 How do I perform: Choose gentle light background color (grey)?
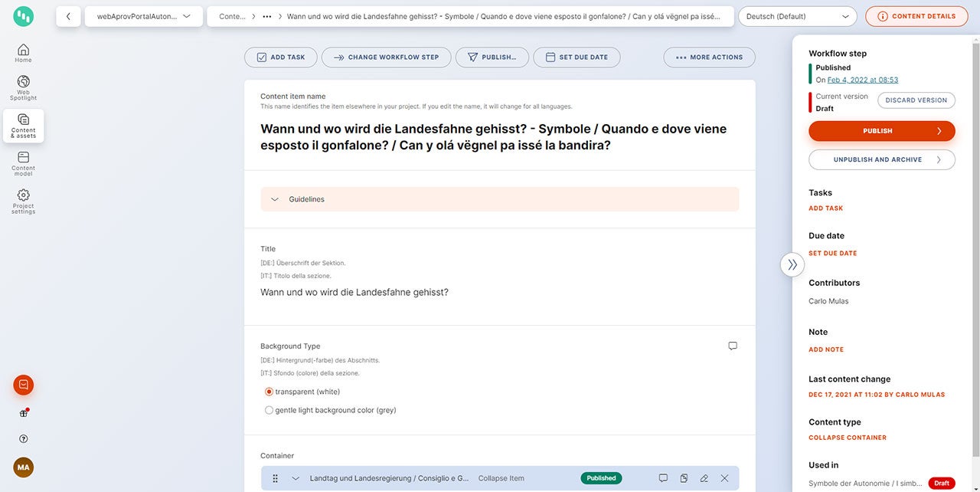pos(269,410)
